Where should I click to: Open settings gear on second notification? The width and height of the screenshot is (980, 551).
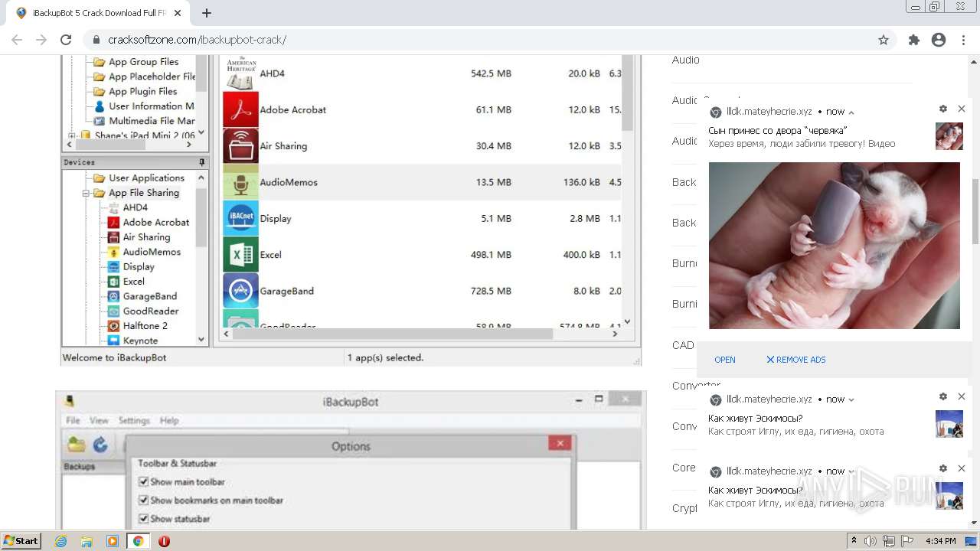[943, 396]
